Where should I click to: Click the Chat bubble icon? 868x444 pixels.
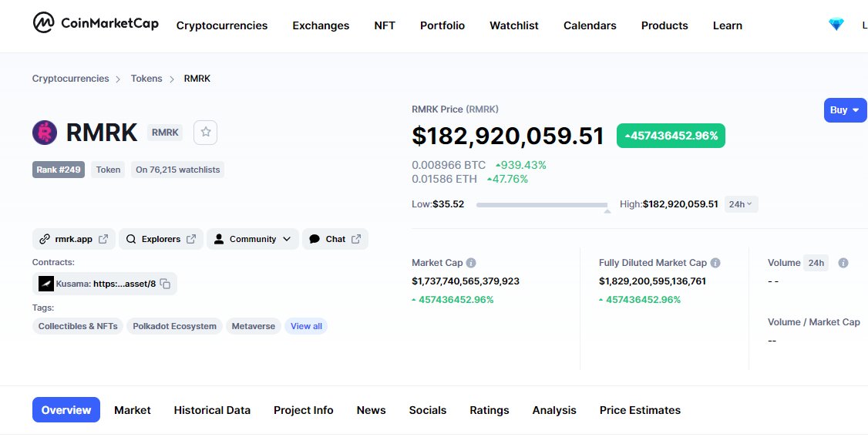tap(315, 239)
